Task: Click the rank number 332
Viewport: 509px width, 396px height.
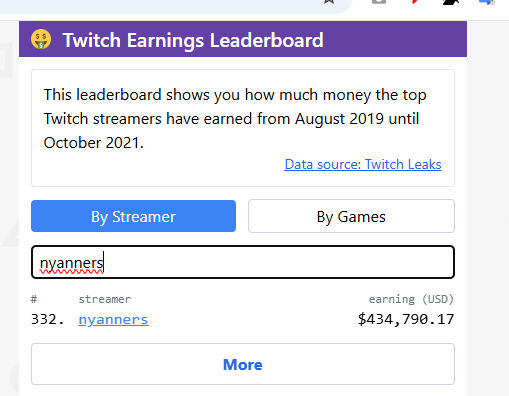Action: pos(48,319)
